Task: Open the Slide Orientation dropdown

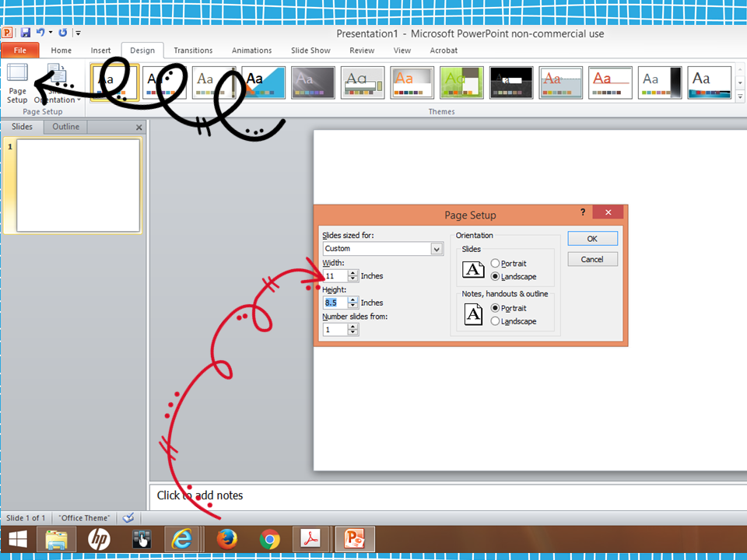Action: (x=57, y=83)
